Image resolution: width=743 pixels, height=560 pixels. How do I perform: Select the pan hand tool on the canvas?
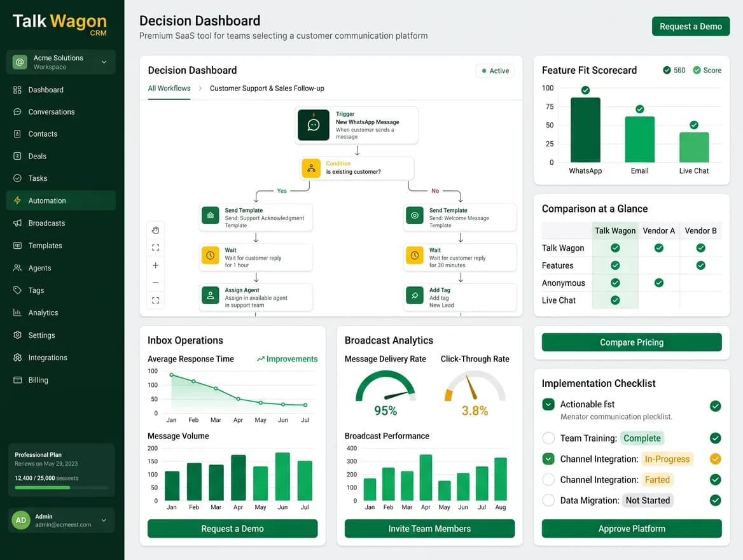[x=155, y=230]
